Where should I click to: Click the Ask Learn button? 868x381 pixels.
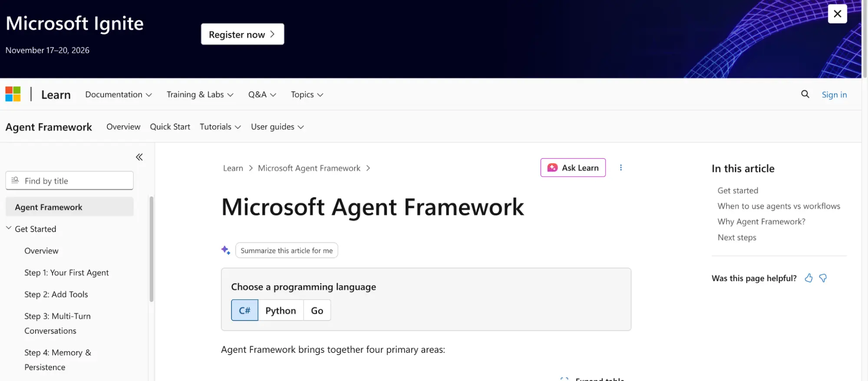[573, 168]
